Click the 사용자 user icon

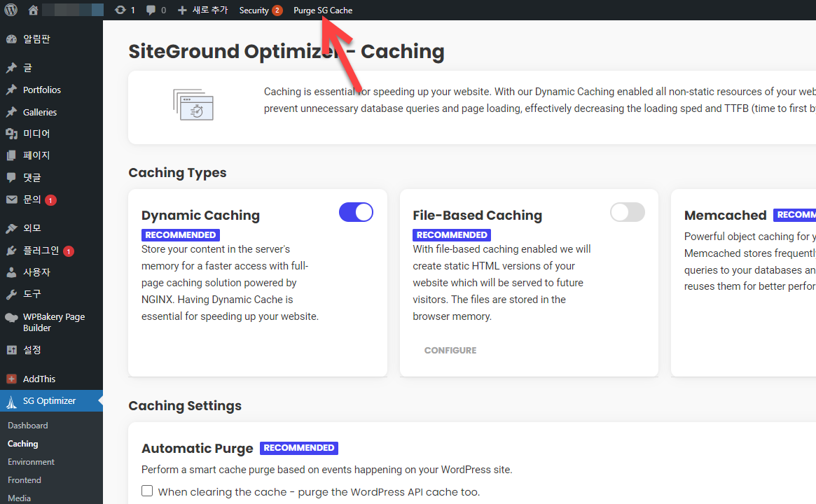(11, 272)
